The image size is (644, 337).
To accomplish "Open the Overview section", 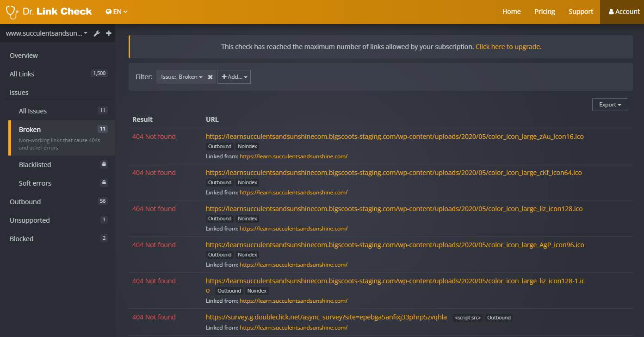I will [24, 56].
